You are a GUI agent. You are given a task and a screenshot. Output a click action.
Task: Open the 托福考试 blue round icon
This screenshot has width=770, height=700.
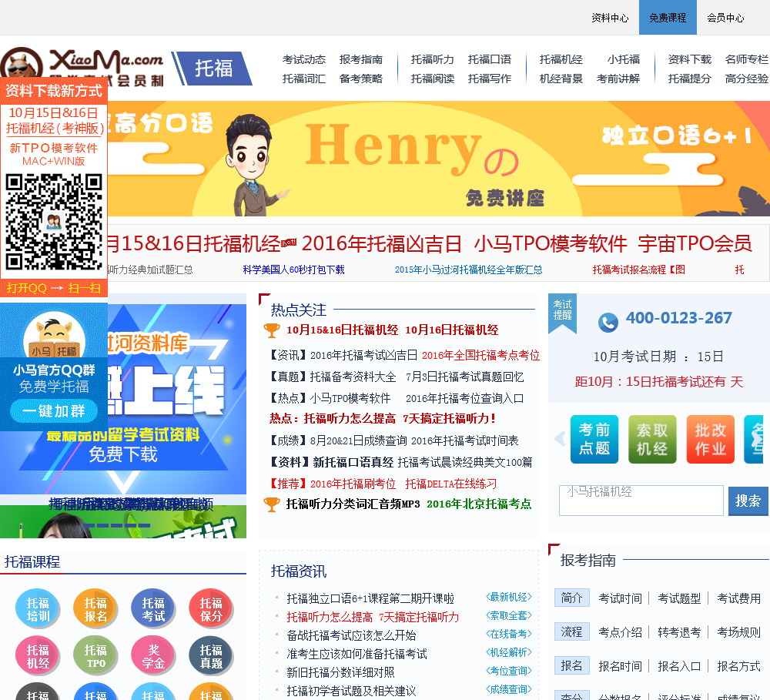[153, 609]
